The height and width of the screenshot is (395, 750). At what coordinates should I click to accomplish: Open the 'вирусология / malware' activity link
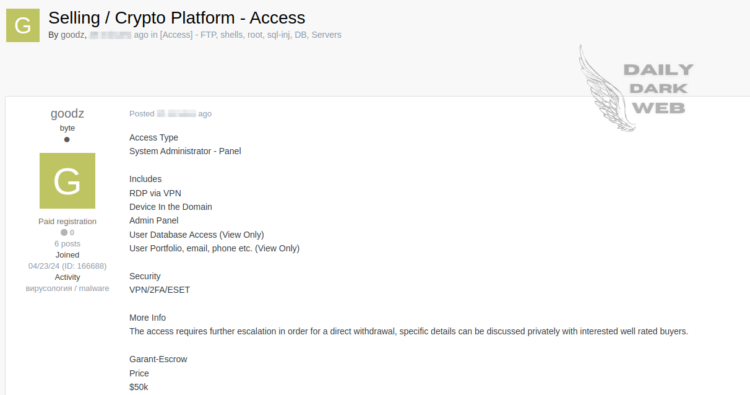[x=67, y=288]
